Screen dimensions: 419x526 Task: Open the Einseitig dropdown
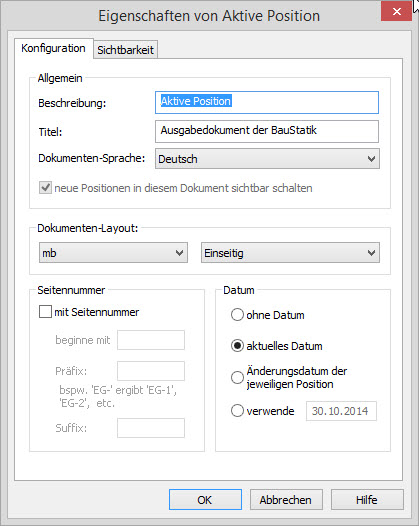tap(290, 253)
